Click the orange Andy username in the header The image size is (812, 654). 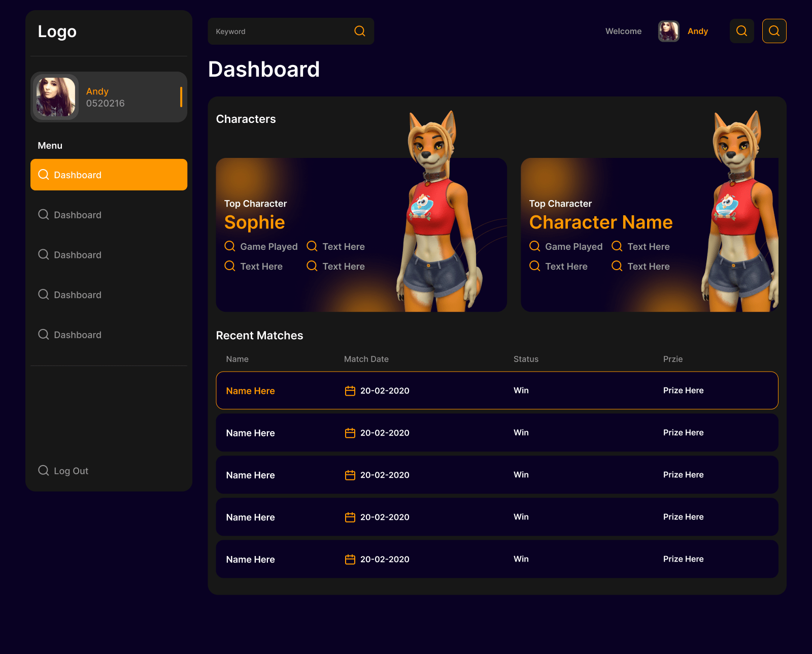click(698, 31)
